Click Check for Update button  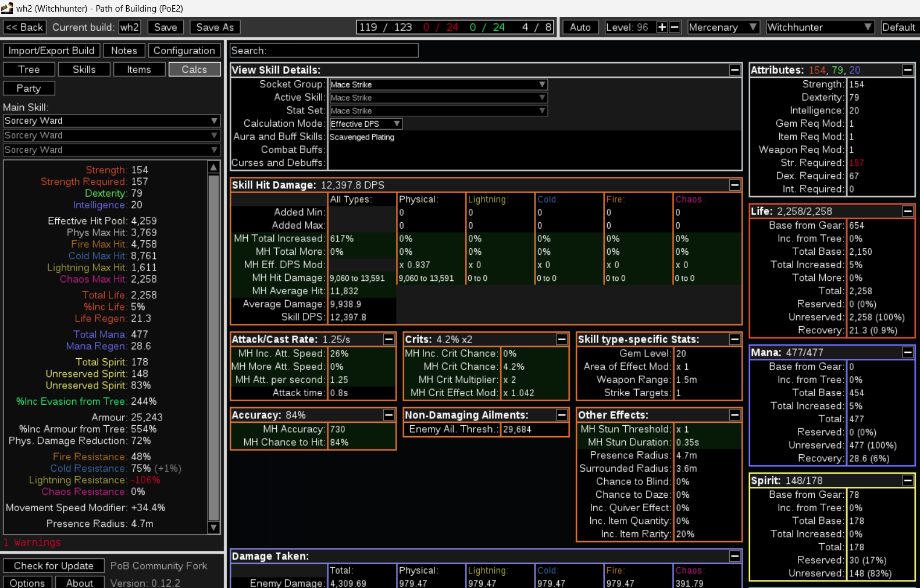click(54, 566)
